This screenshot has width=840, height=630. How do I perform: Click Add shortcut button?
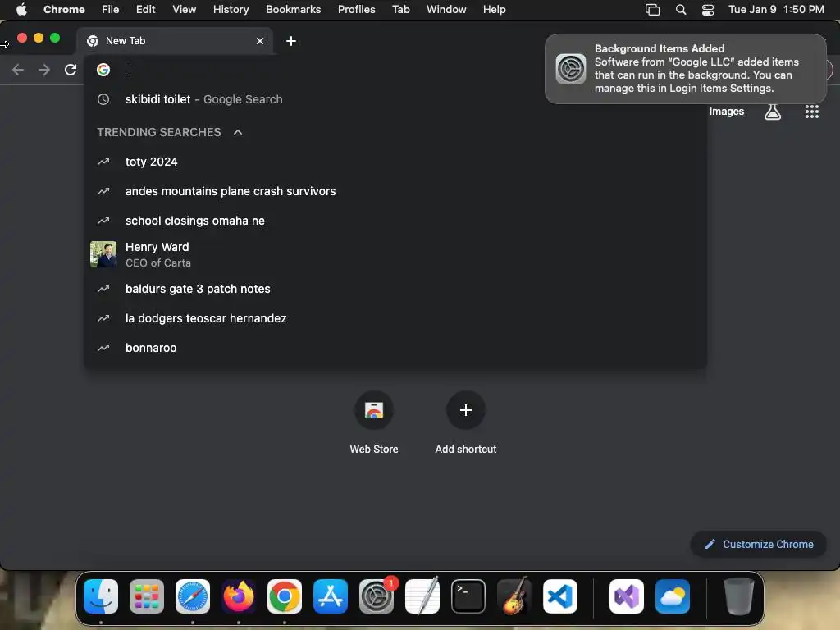[466, 423]
